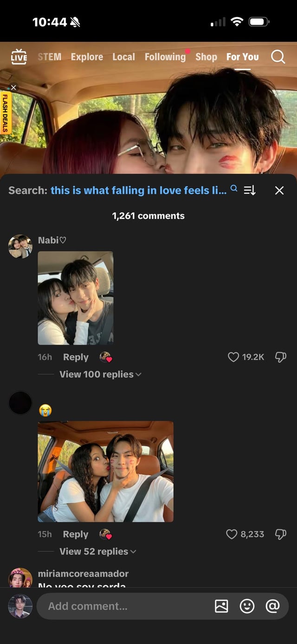
Task: Like the comment with 8,233 likes
Action: click(232, 534)
